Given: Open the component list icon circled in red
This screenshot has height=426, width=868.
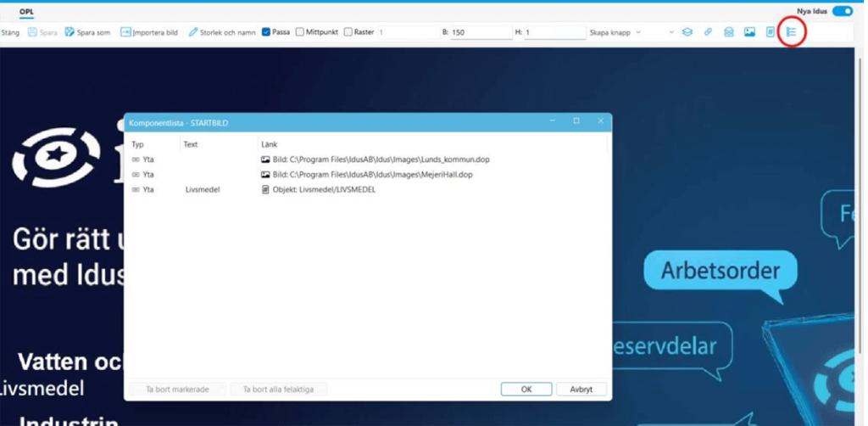Looking at the screenshot, I should [791, 32].
